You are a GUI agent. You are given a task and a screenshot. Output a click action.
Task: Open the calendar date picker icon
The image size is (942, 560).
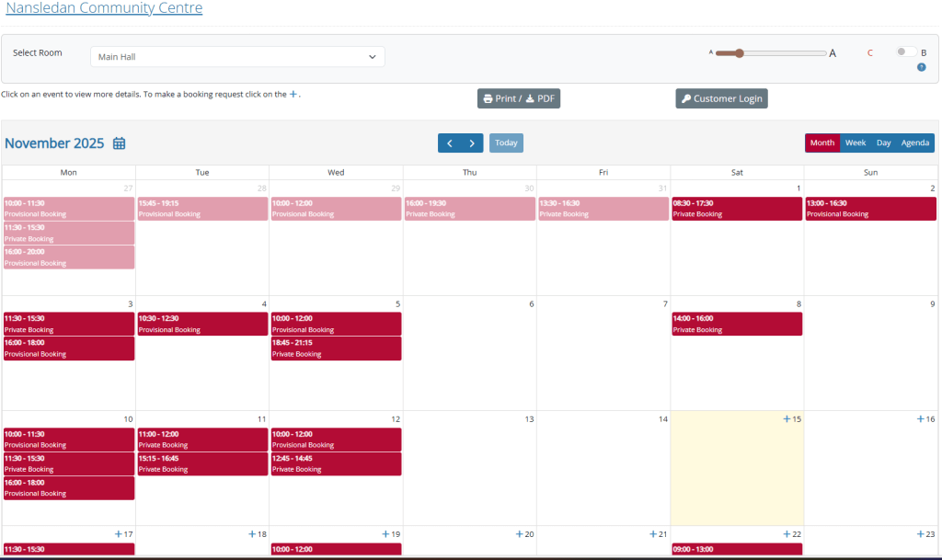tap(120, 143)
